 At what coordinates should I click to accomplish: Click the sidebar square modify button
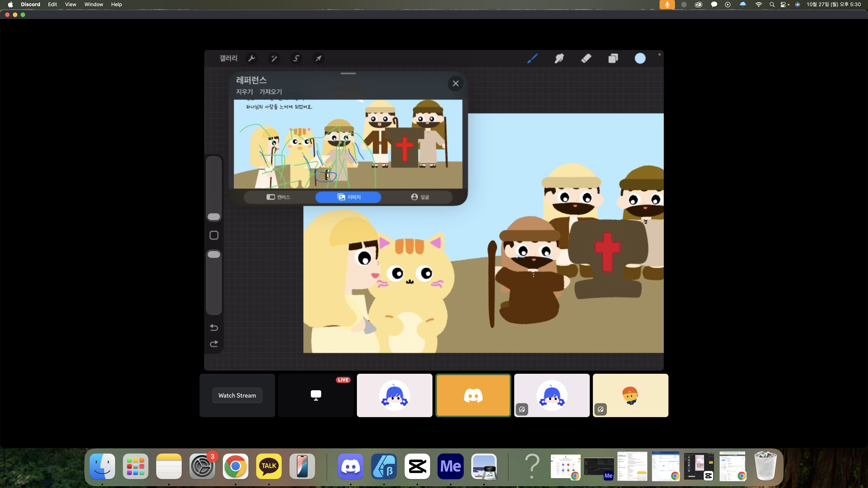click(x=214, y=235)
